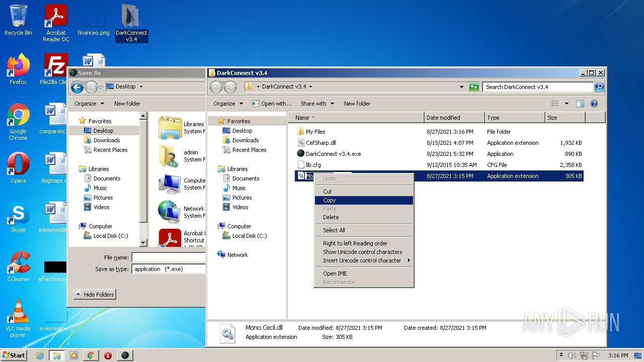Click the Opera taskbar icon
This screenshot has width=644, height=362.
(x=108, y=355)
